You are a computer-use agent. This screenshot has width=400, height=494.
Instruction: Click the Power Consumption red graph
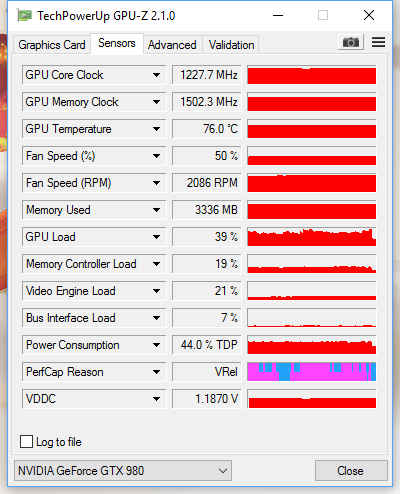[312, 345]
